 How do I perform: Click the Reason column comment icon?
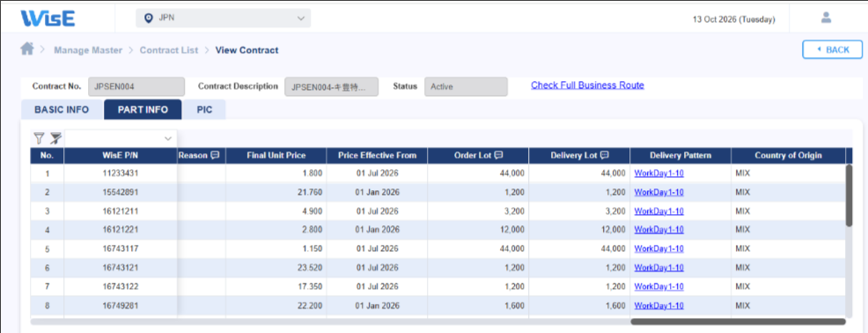coord(215,155)
